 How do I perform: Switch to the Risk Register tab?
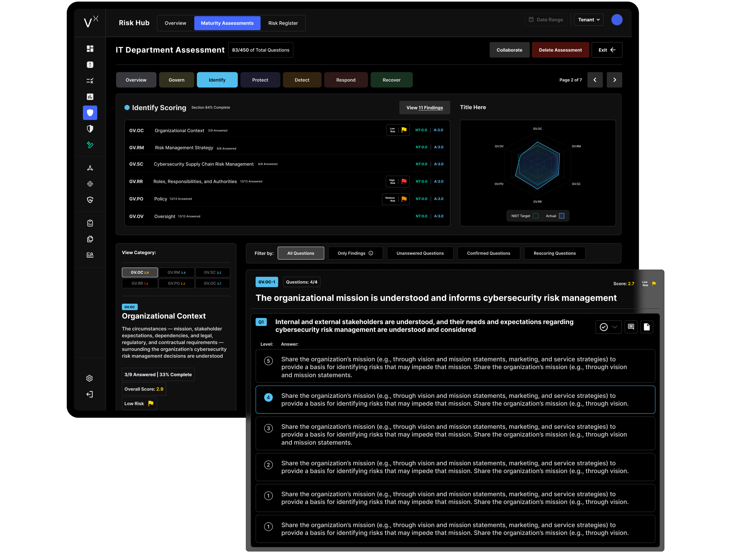tap(283, 23)
